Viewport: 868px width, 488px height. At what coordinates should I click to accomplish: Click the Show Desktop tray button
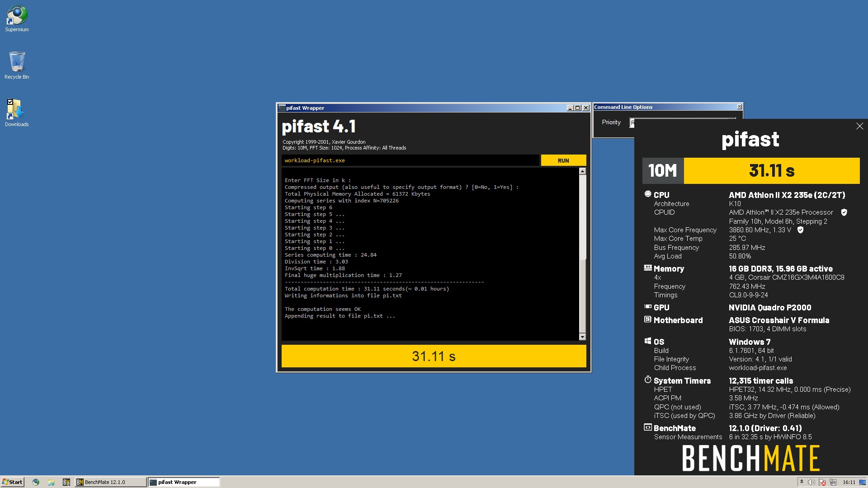point(863,482)
